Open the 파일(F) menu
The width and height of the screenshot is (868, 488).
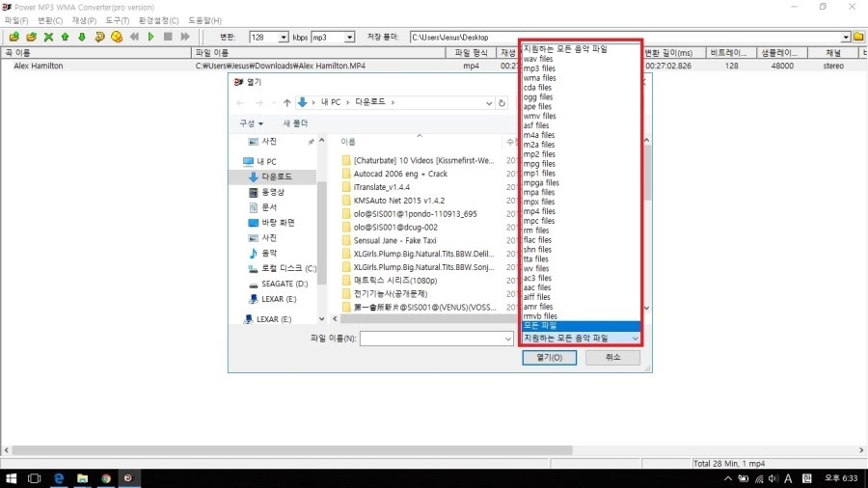[x=16, y=20]
